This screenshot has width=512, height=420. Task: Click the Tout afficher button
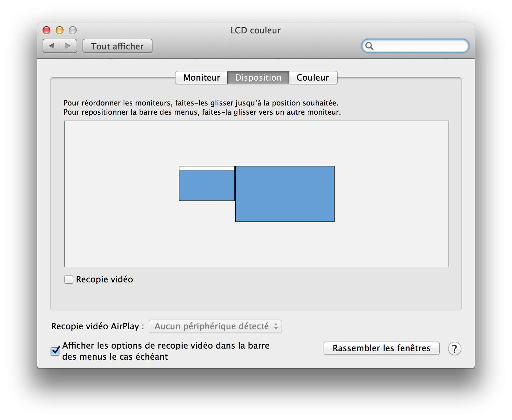pos(117,46)
